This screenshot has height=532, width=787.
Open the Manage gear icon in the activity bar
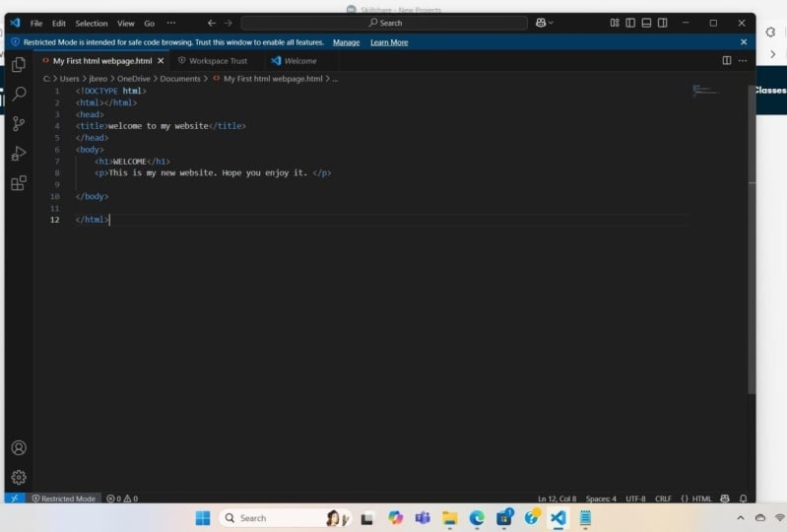click(19, 477)
